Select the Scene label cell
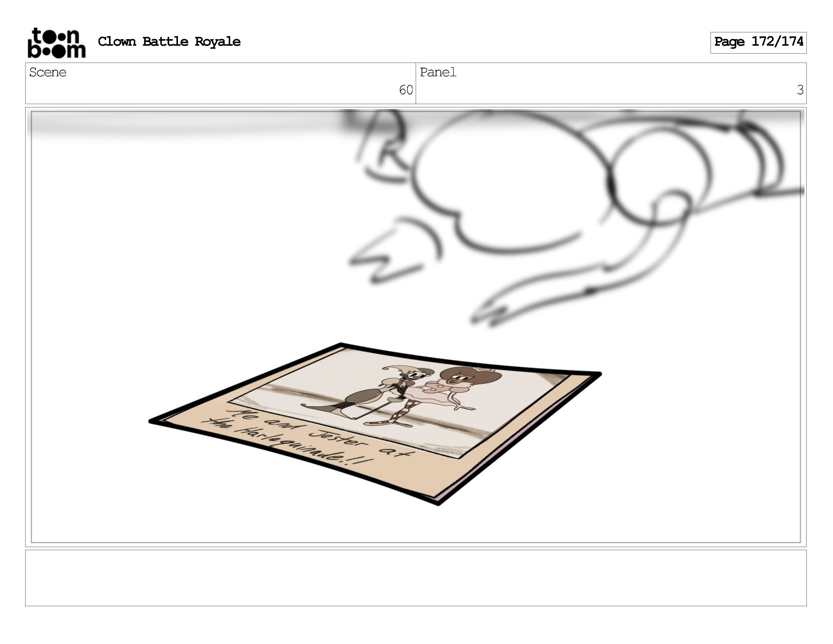 coord(48,72)
